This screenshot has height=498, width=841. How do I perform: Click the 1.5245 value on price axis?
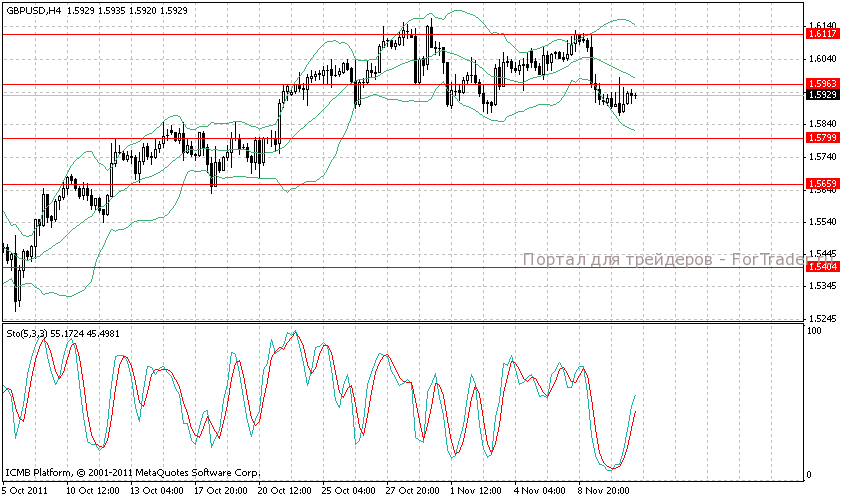(820, 319)
